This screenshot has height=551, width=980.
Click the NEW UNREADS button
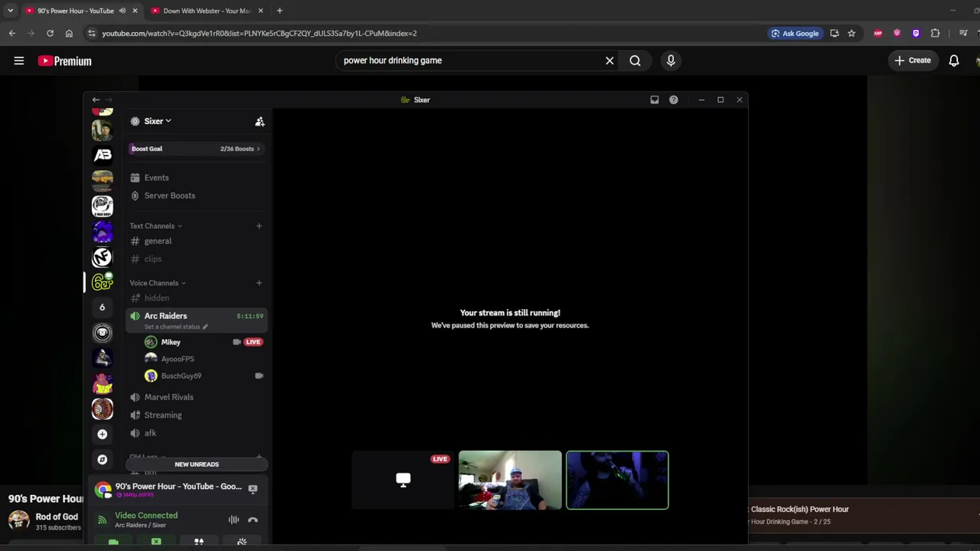click(197, 465)
